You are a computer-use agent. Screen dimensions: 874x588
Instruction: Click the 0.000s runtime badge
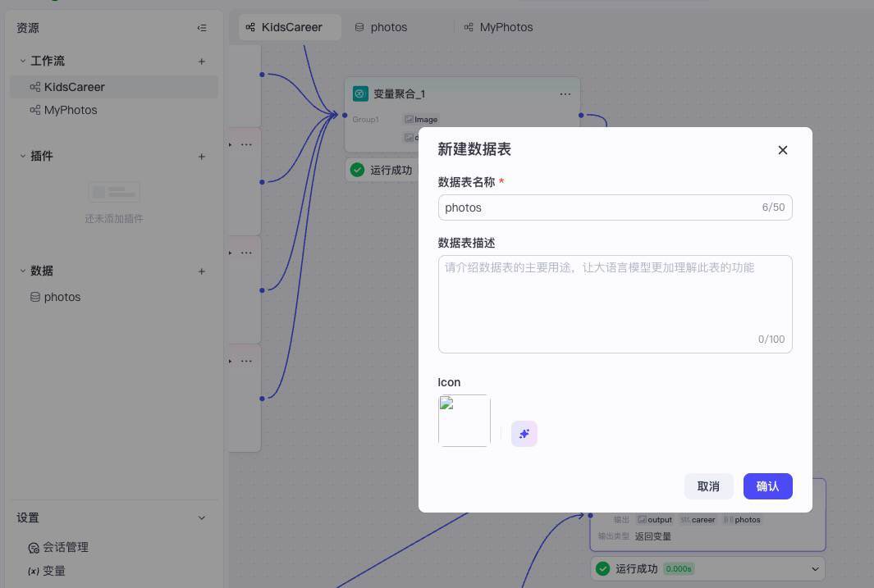[679, 568]
